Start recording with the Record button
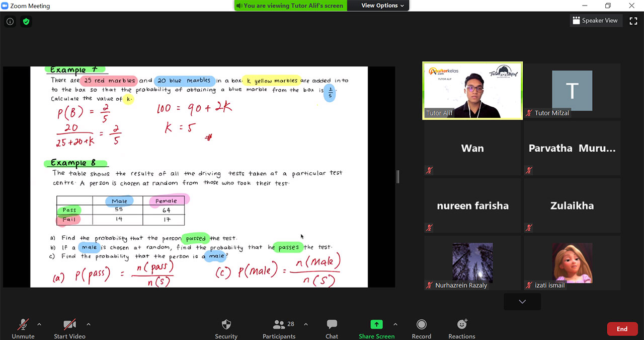This screenshot has height=340, width=644. (421, 328)
